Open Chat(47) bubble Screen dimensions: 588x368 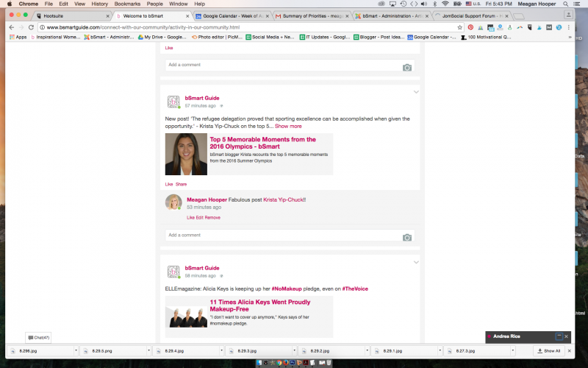[x=38, y=338]
